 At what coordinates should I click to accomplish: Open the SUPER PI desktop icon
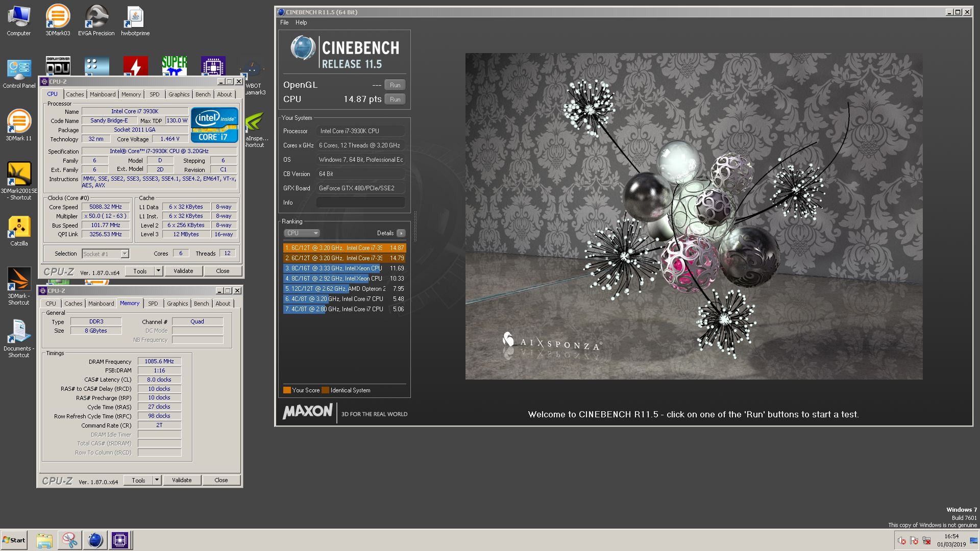tap(174, 66)
